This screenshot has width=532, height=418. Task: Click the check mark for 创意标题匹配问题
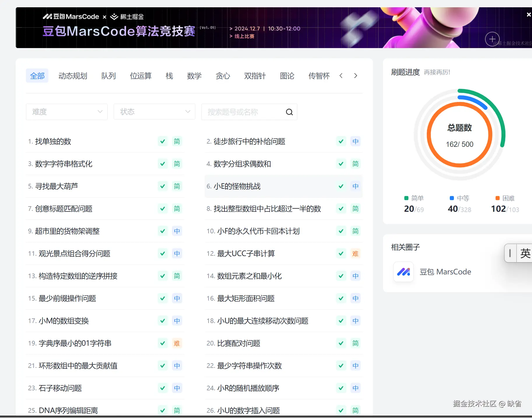163,209
